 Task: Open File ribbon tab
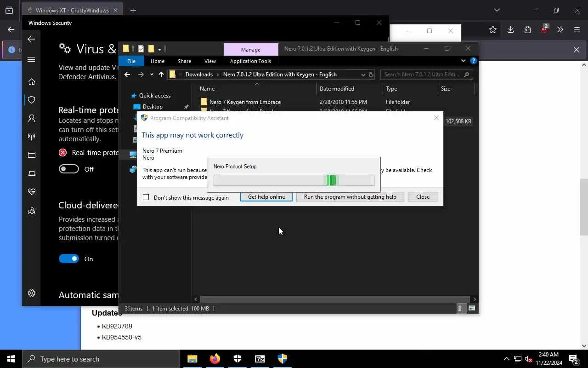pos(131,61)
